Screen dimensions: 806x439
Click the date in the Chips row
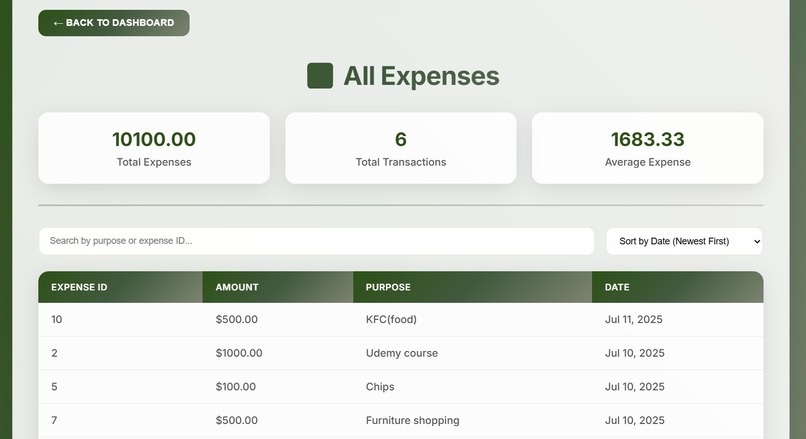click(x=677, y=387)
